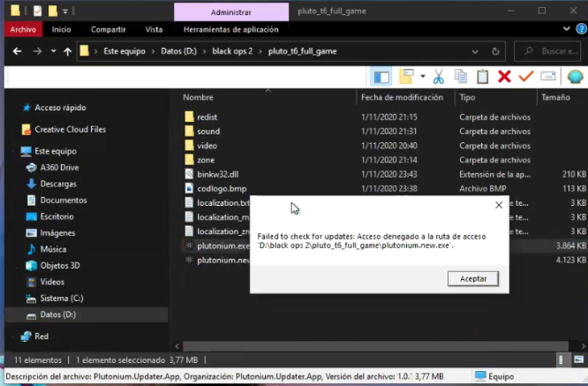Click the Copy toolbar icon

click(x=461, y=77)
